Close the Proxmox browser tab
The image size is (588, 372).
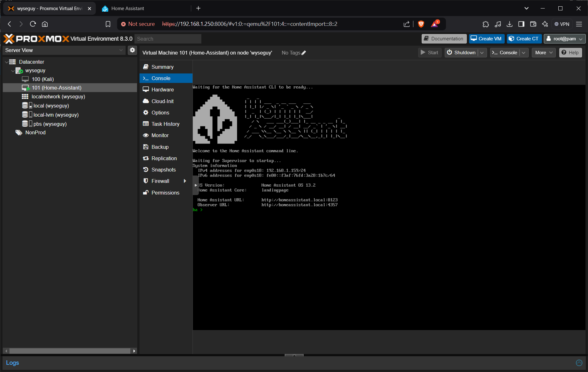pos(89,9)
